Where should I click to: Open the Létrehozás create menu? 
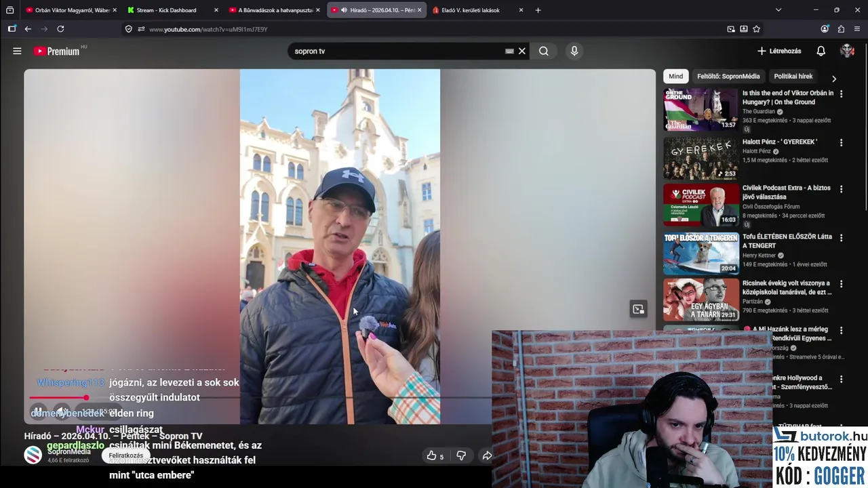click(x=779, y=51)
